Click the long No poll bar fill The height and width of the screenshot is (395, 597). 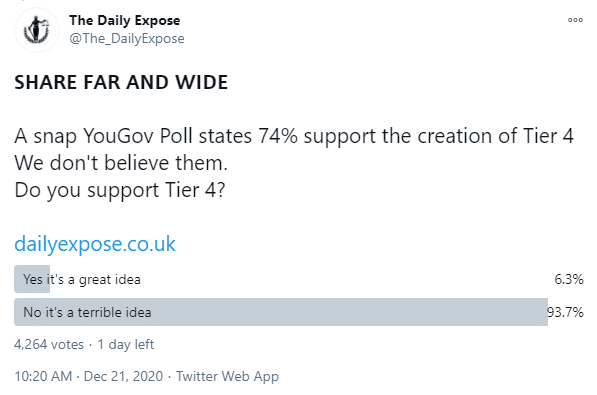pyautogui.click(x=281, y=312)
